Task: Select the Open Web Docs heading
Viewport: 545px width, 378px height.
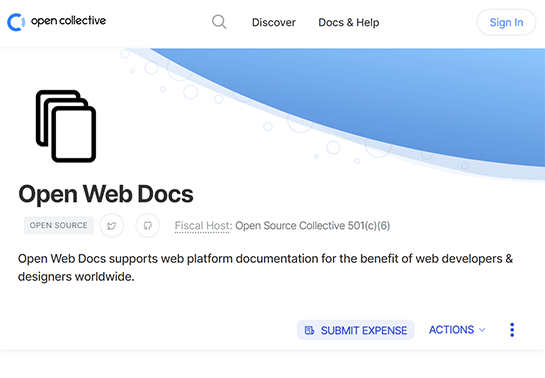Action: pyautogui.click(x=106, y=194)
